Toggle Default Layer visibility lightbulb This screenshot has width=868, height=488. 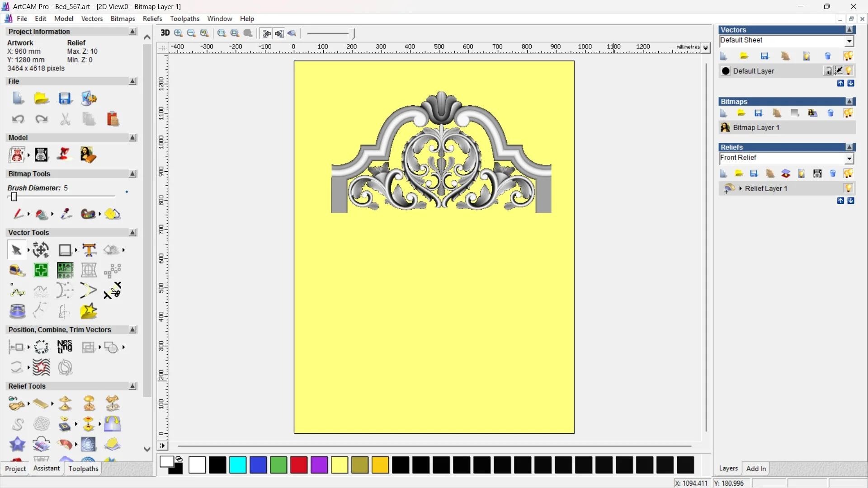849,71
